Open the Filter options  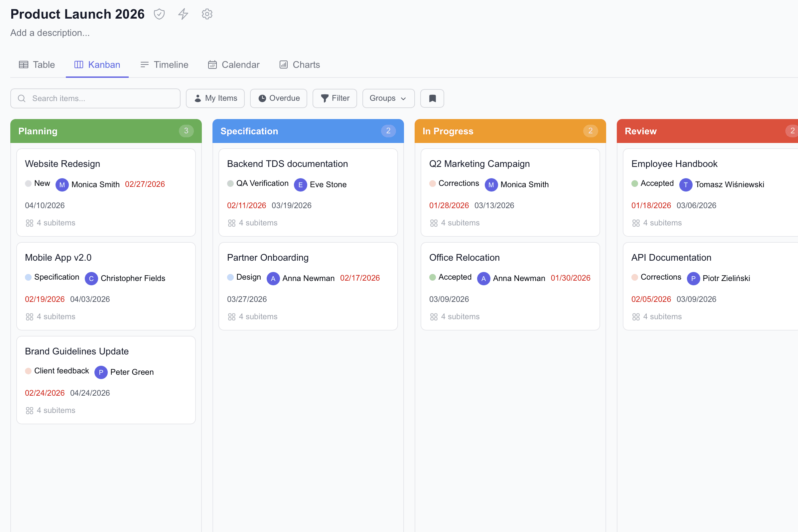[334, 98]
